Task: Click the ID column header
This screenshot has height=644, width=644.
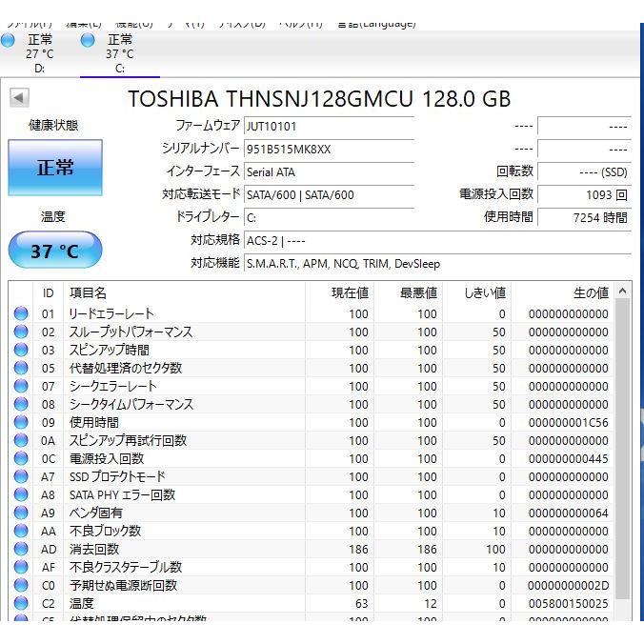Action: tap(48, 292)
